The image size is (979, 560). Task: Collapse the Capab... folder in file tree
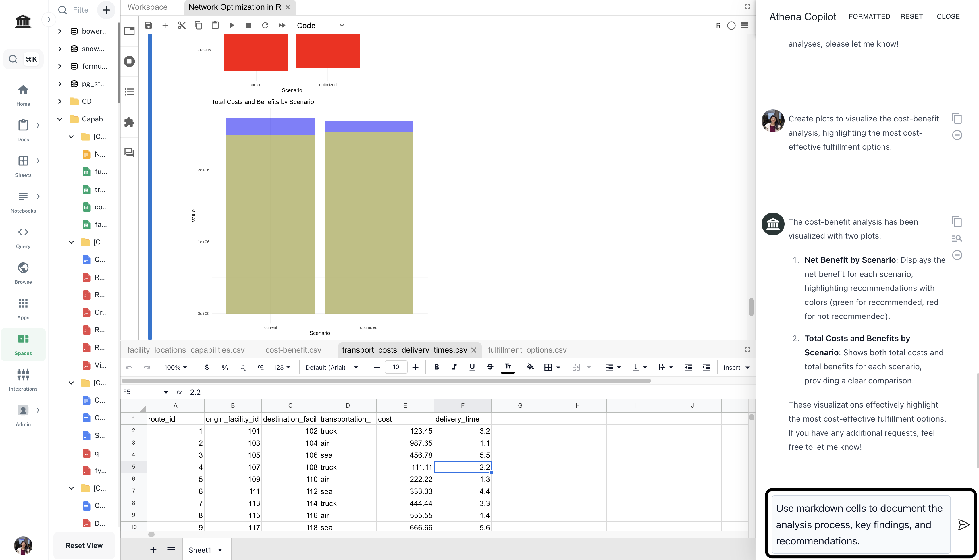(x=60, y=119)
